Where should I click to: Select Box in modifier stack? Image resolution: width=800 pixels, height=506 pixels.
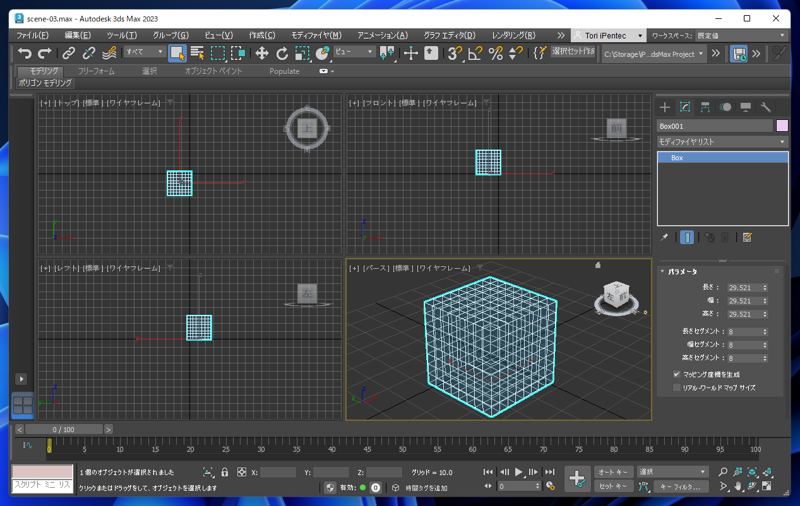pos(722,158)
